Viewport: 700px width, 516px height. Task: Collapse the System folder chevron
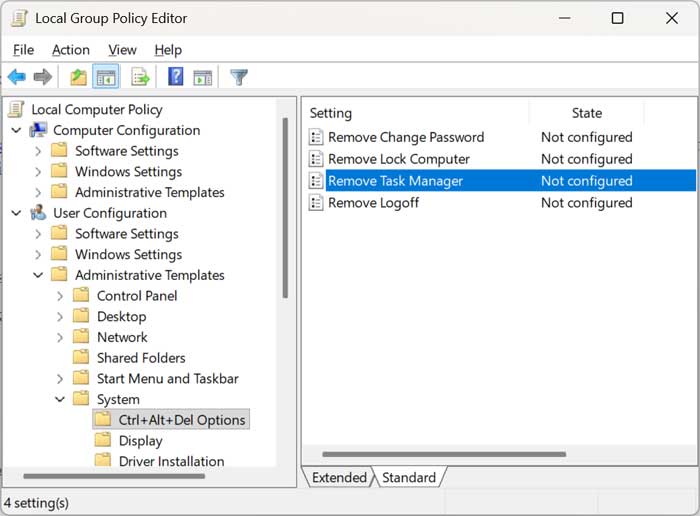[x=60, y=399]
